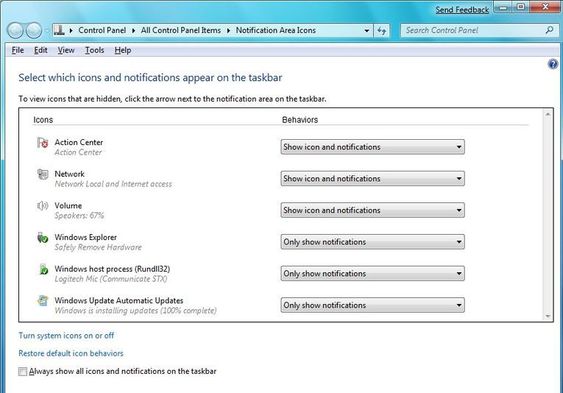The width and height of the screenshot is (563, 393).
Task: Open the Tools menu
Action: click(x=94, y=50)
